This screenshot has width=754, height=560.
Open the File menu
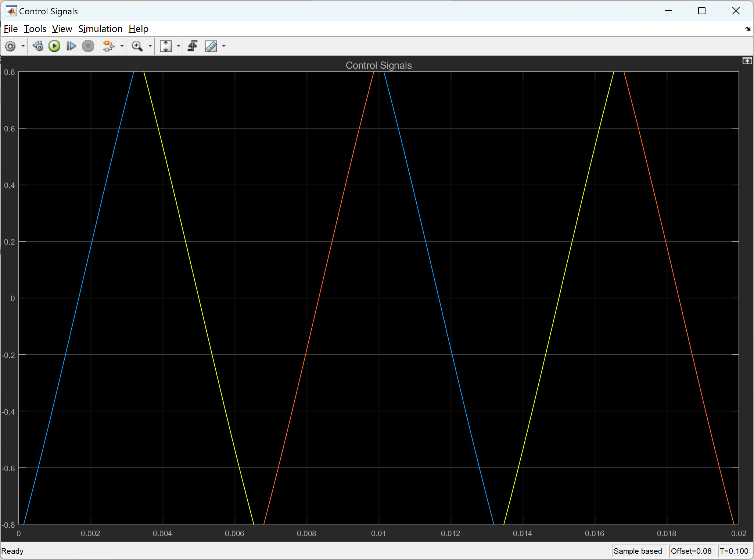click(x=11, y=29)
